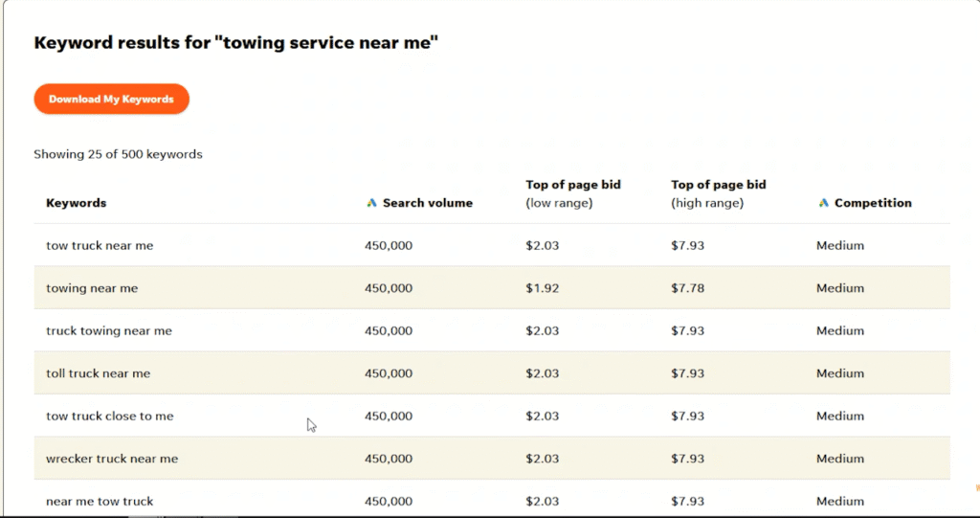Click the "tow truck close to me" keyword

click(x=109, y=416)
